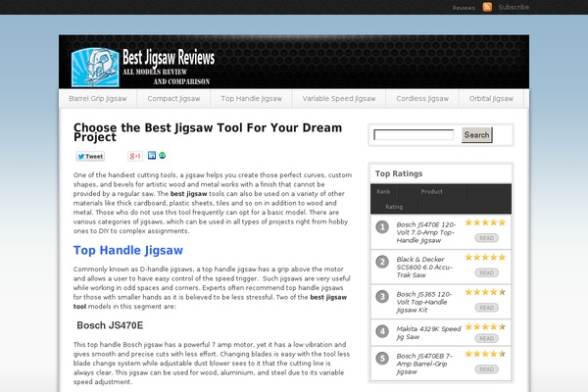
Task: Open Bosch JS470E 120-Volt Top-Handle Jigsaw product
Action: (426, 232)
